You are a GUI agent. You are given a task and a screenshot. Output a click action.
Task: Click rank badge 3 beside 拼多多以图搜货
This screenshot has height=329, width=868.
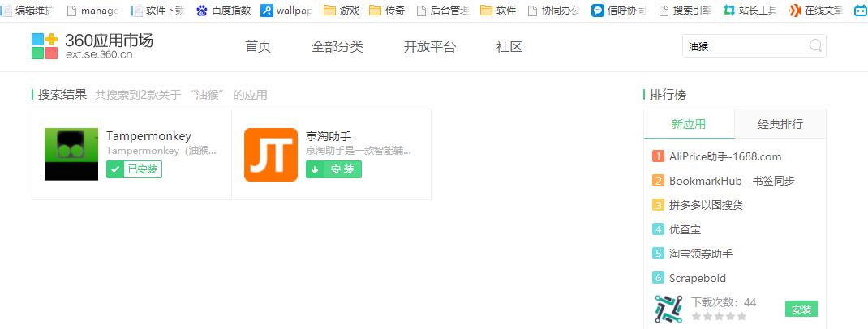click(658, 205)
